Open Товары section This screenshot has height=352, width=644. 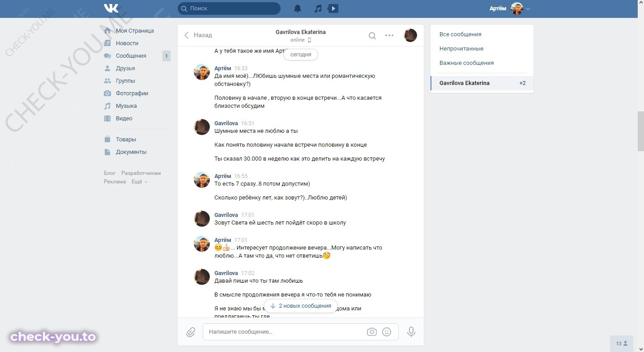[126, 140]
